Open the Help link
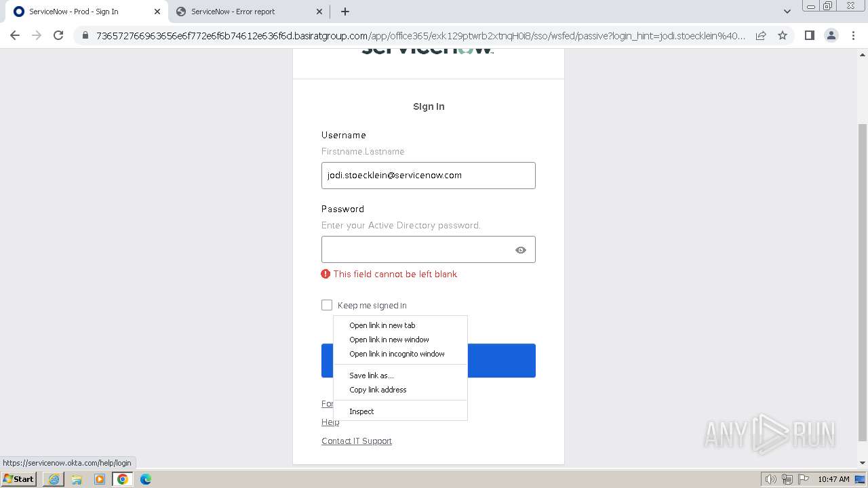 coord(330,422)
